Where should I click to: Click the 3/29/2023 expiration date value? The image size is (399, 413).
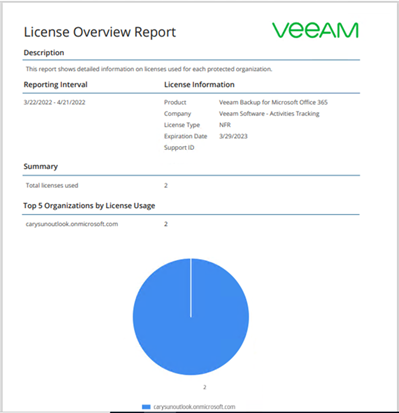click(233, 136)
